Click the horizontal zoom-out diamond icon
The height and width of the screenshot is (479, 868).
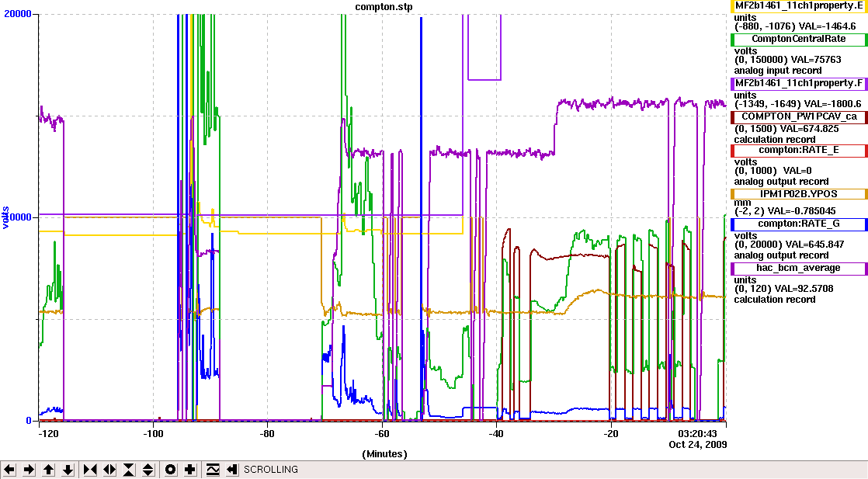[109, 470]
